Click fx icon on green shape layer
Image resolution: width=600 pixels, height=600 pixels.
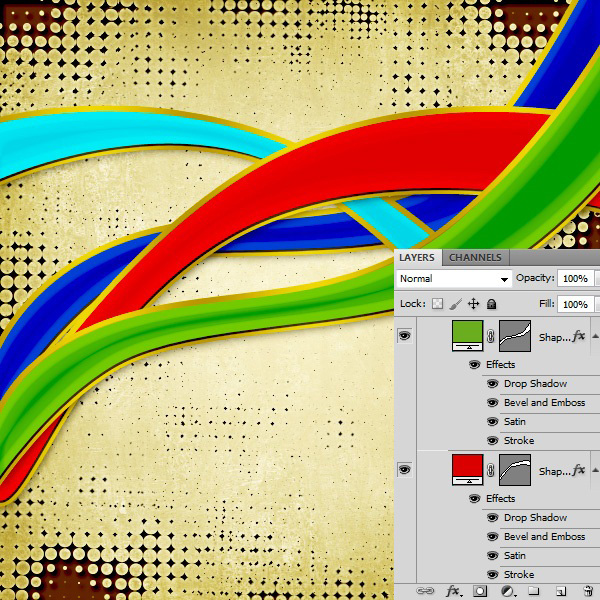pyautogui.click(x=579, y=336)
